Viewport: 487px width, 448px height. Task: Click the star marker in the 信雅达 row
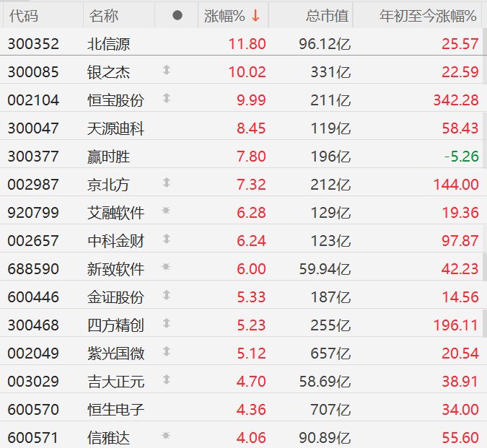[x=166, y=436]
